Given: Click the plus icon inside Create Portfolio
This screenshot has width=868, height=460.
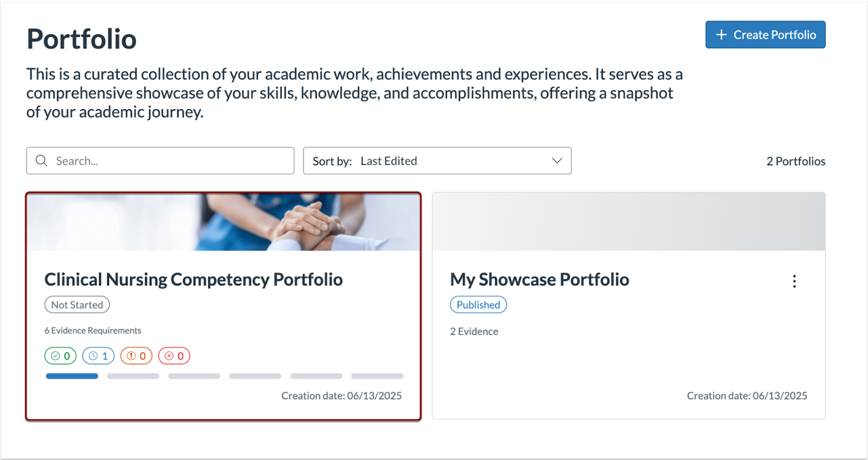Looking at the screenshot, I should point(720,34).
